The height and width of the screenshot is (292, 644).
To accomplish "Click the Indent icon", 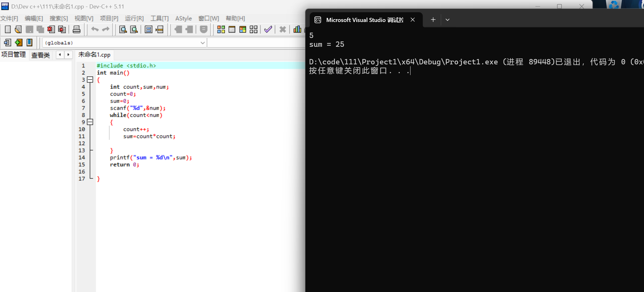I will 178,30.
